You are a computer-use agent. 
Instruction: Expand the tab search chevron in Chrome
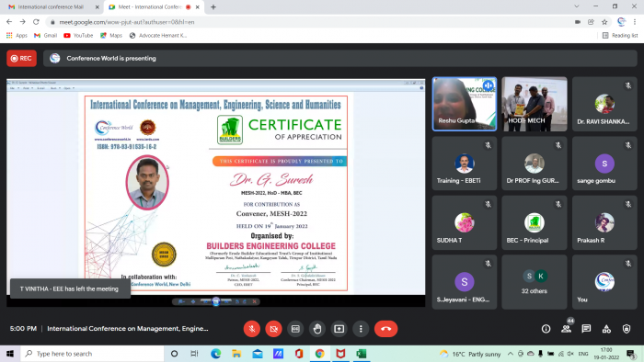pos(577,6)
